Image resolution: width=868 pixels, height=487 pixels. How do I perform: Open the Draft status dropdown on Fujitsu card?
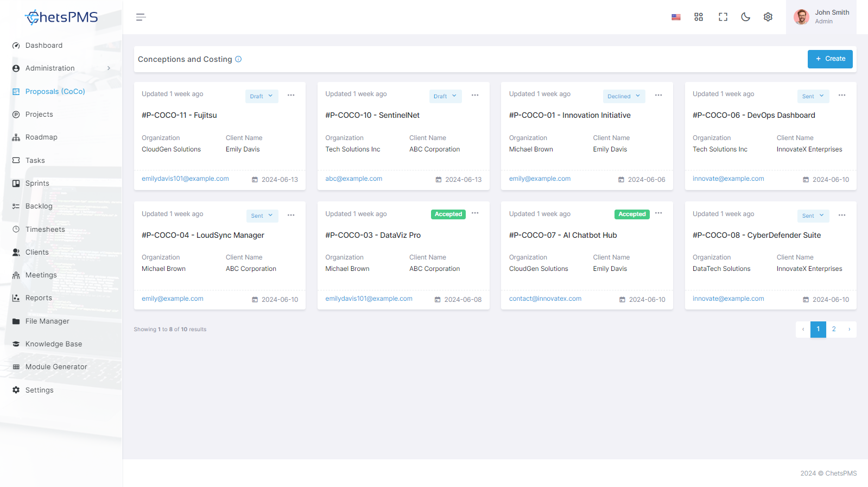coord(262,96)
